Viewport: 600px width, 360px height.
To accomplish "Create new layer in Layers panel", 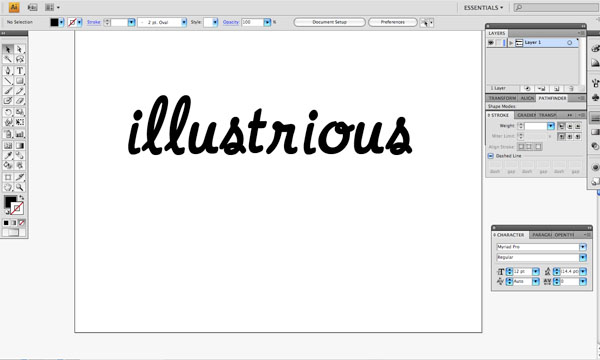I will [556, 89].
